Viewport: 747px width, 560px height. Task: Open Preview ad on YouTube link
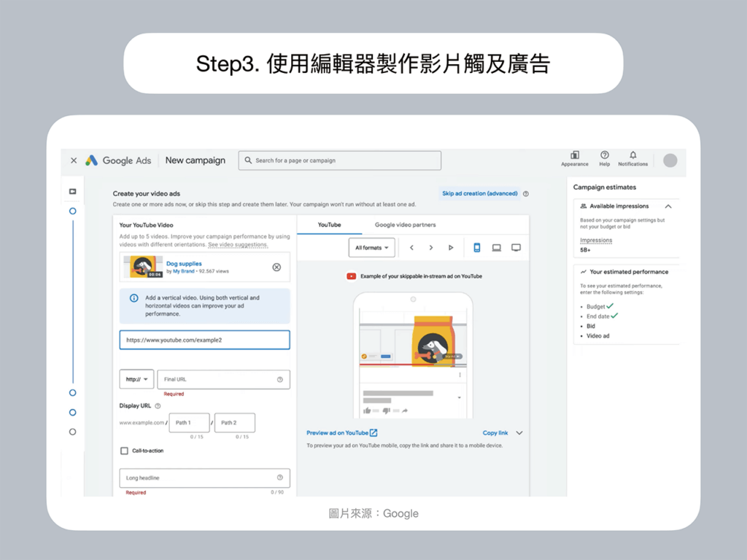[341, 433]
